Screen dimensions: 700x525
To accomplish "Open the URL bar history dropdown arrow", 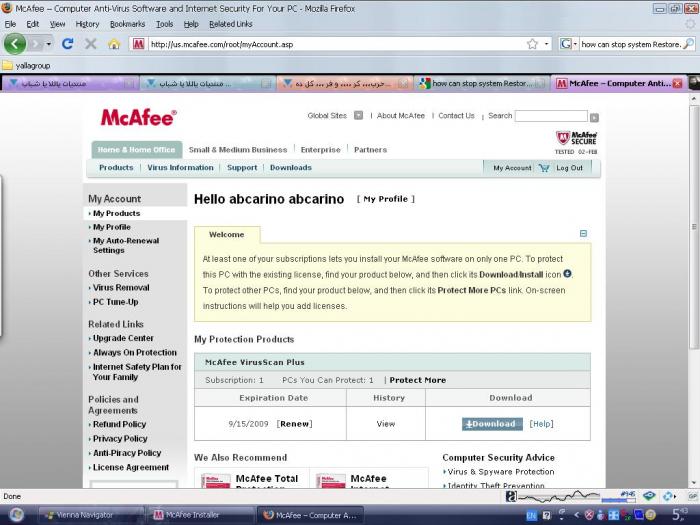I will click(546, 44).
